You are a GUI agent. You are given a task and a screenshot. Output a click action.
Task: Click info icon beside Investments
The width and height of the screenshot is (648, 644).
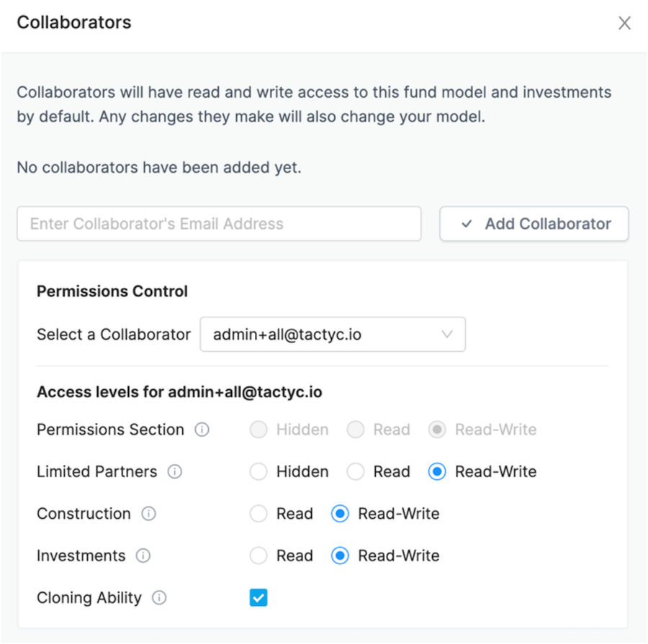[x=143, y=555]
